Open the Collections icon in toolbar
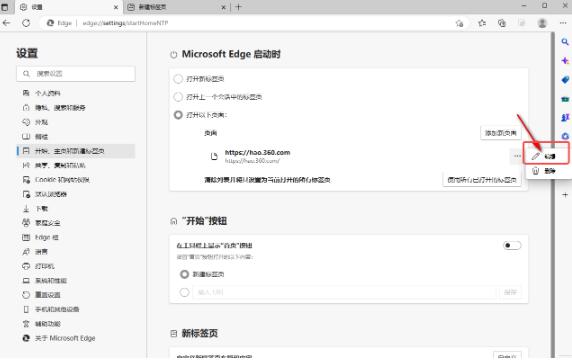572x360 pixels. pyautogui.click(x=502, y=23)
